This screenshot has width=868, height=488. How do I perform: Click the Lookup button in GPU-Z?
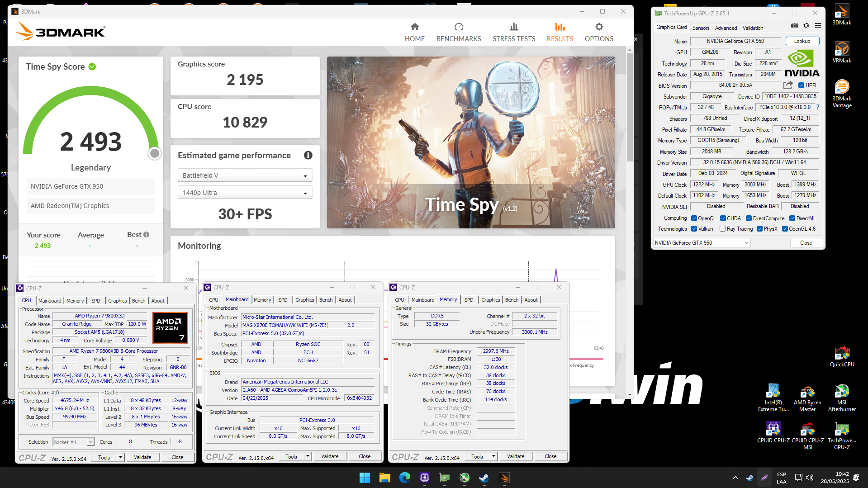[x=802, y=41]
